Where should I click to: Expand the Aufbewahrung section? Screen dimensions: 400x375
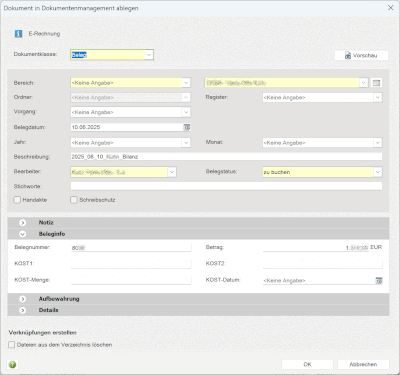pos(22,299)
